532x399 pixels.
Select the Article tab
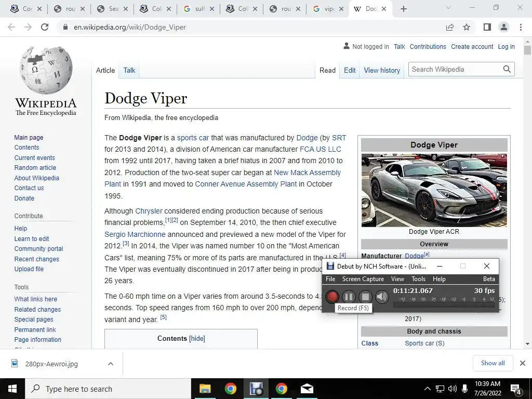(x=105, y=70)
